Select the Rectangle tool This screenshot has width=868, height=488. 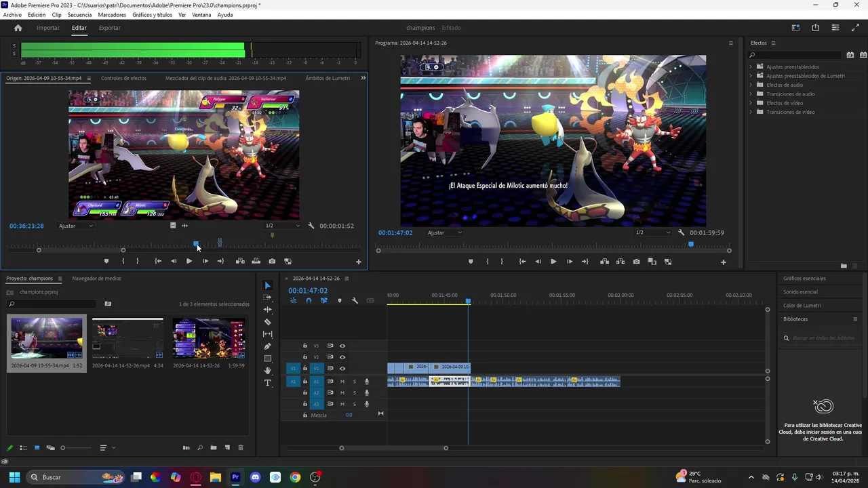pos(267,359)
